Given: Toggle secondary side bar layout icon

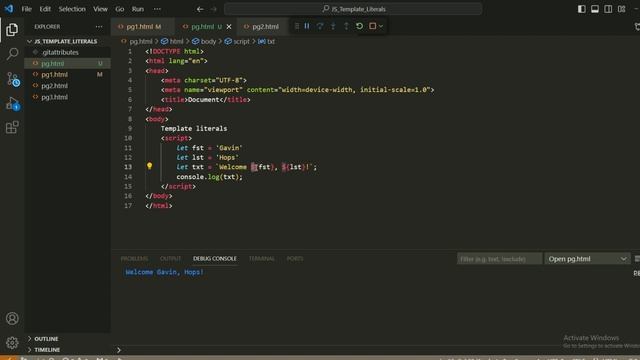Looking at the screenshot, I should (x=608, y=9).
